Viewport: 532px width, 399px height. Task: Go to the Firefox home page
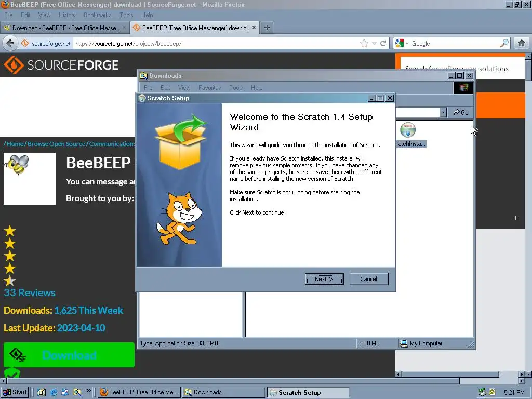click(x=522, y=43)
